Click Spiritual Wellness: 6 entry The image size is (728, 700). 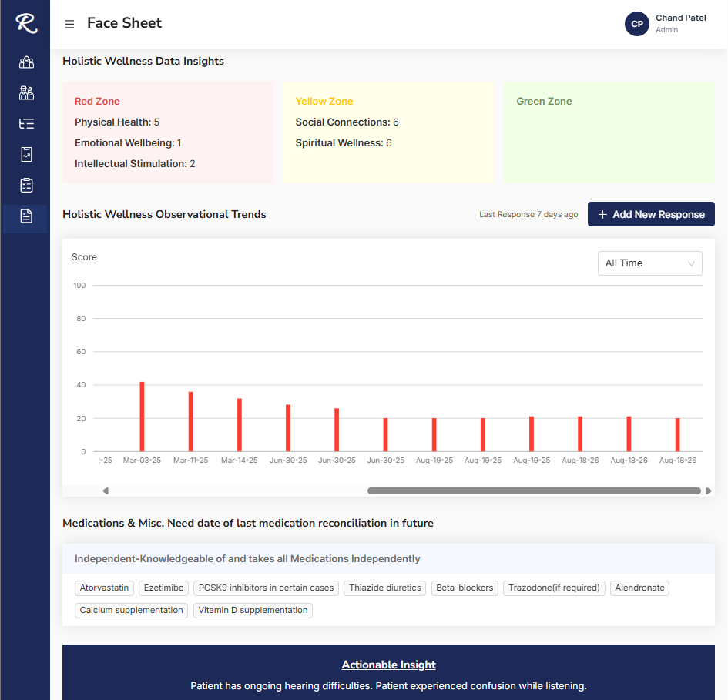coord(344,143)
